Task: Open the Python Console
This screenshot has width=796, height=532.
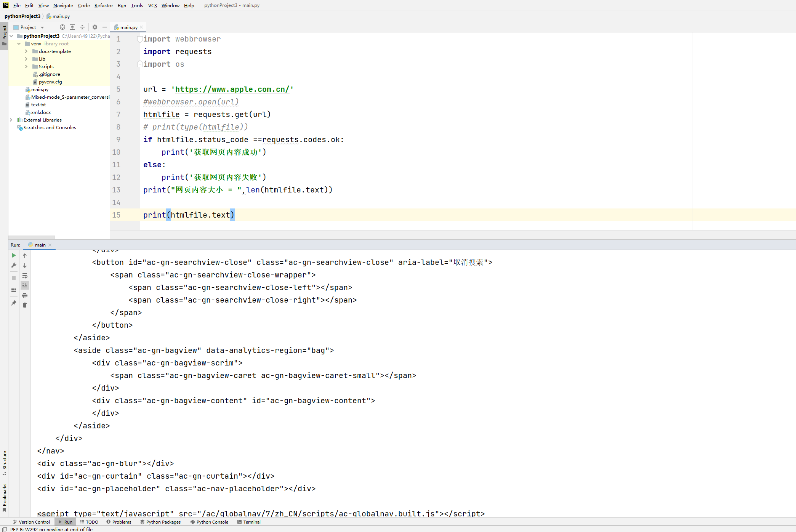Action: point(210,522)
